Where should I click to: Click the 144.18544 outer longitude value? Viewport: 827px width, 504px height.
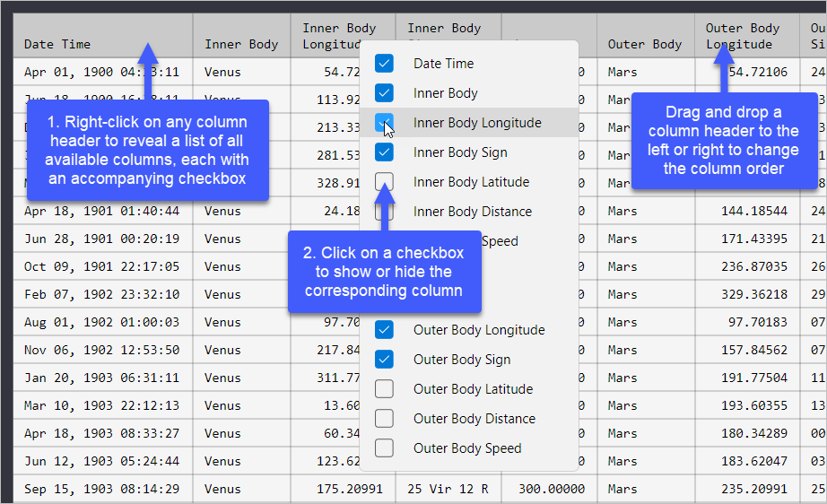coord(754,211)
